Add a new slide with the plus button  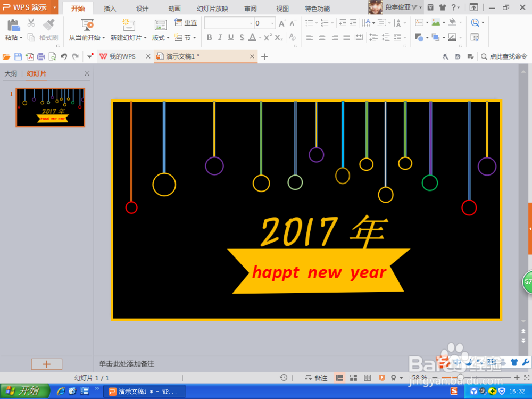(46, 364)
